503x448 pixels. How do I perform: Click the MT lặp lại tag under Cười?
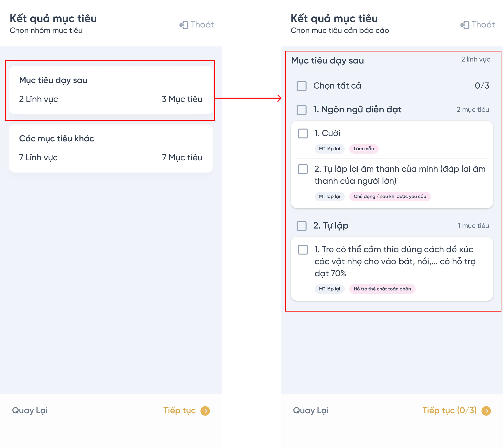click(329, 149)
